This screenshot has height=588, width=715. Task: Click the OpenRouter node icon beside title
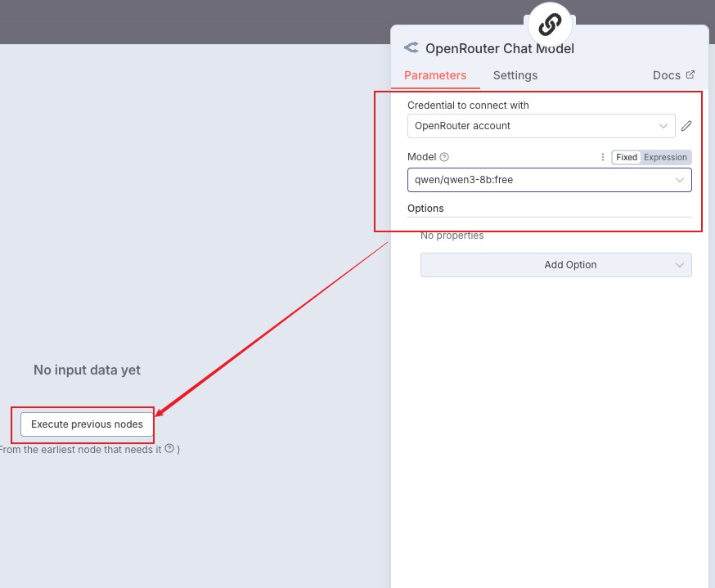pyautogui.click(x=411, y=48)
